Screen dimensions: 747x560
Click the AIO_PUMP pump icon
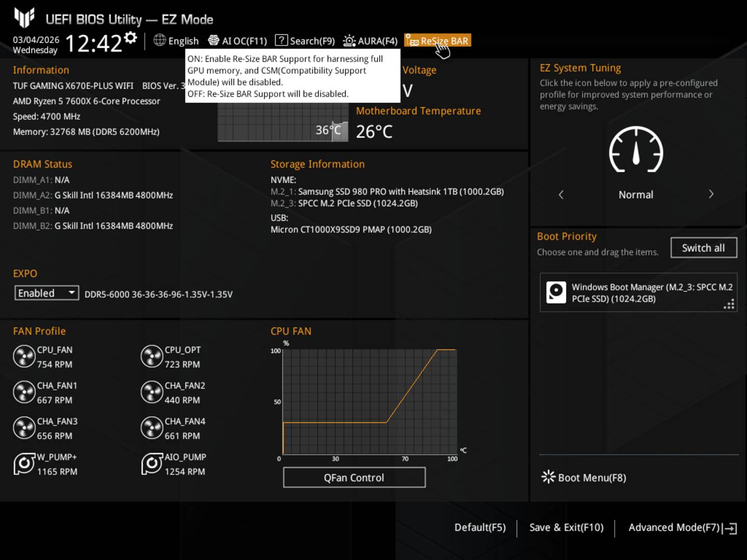151,464
